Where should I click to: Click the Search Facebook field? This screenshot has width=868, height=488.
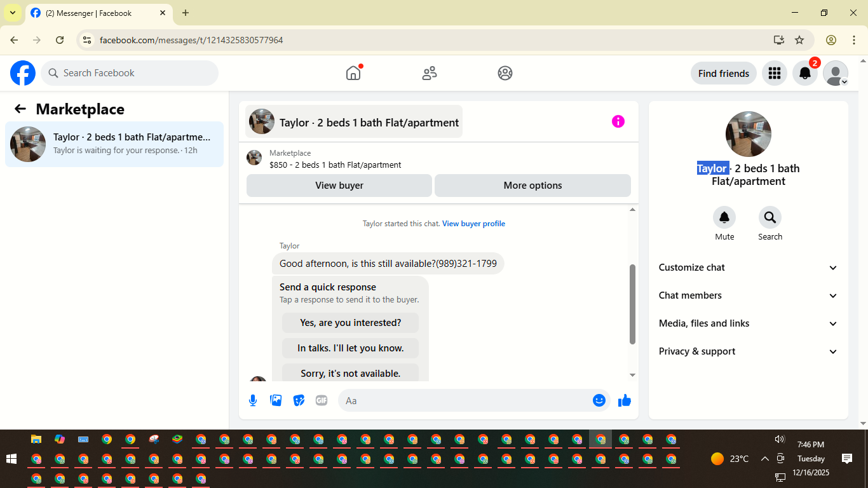click(x=130, y=73)
